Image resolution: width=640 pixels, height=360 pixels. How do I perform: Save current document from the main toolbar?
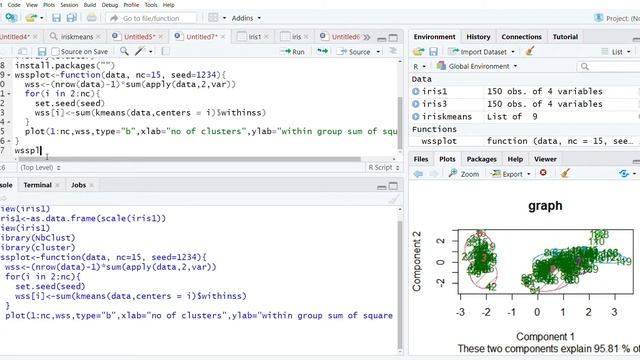pyautogui.click(x=56, y=18)
